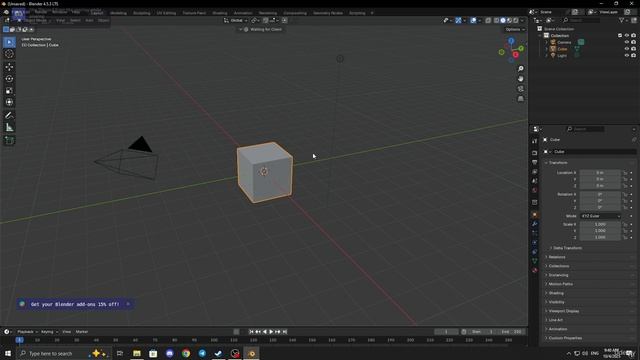Toggle viewport overlays button
Viewport: 640px width, 360px height.
click(473, 20)
